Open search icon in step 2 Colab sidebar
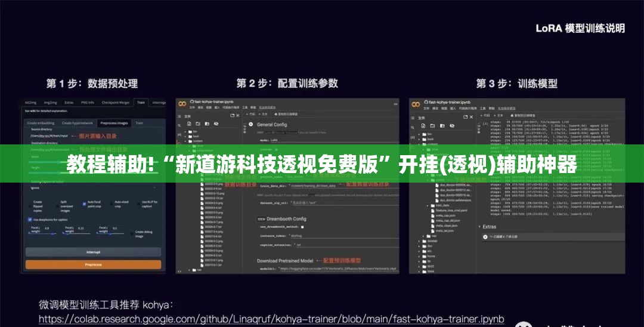The height and width of the screenshot is (327, 644). 179,125
